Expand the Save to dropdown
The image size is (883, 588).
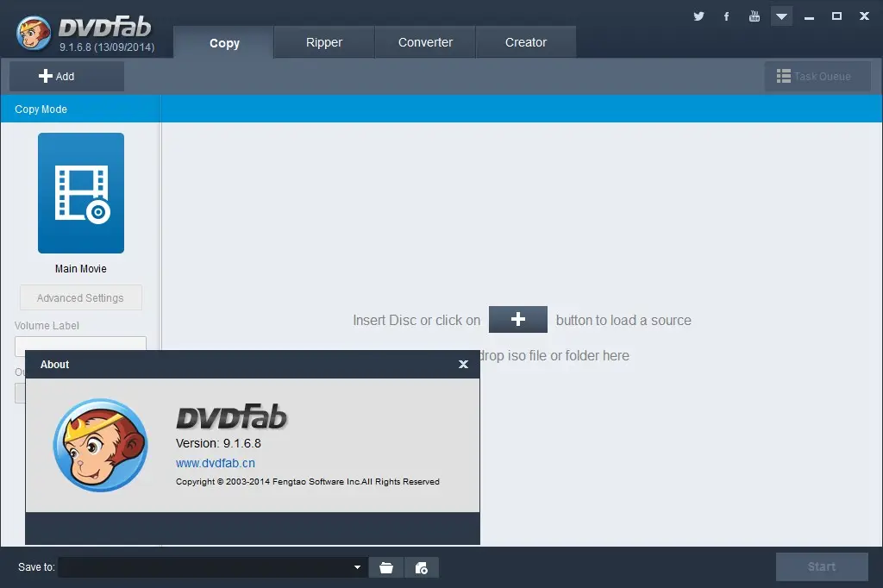pyautogui.click(x=357, y=567)
